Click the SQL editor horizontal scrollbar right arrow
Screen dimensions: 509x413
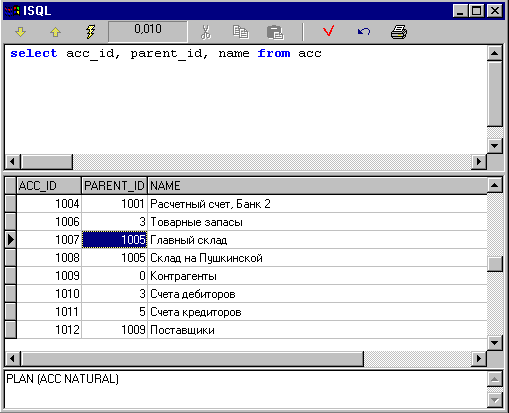click(x=479, y=162)
